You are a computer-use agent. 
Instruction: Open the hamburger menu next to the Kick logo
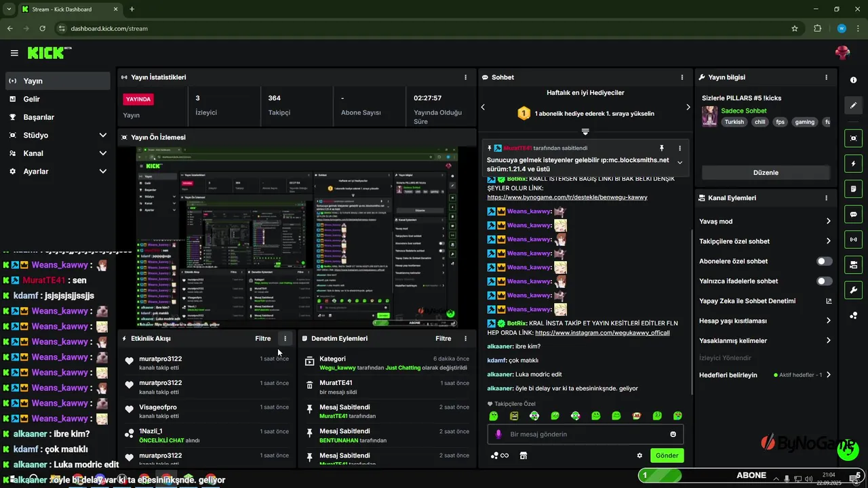(14, 53)
